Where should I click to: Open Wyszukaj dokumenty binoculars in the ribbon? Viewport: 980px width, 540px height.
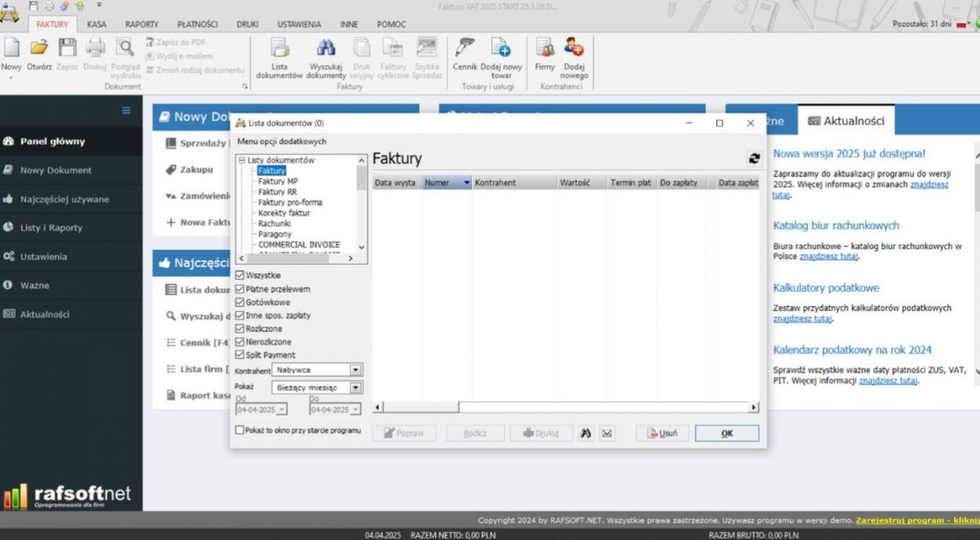326,47
